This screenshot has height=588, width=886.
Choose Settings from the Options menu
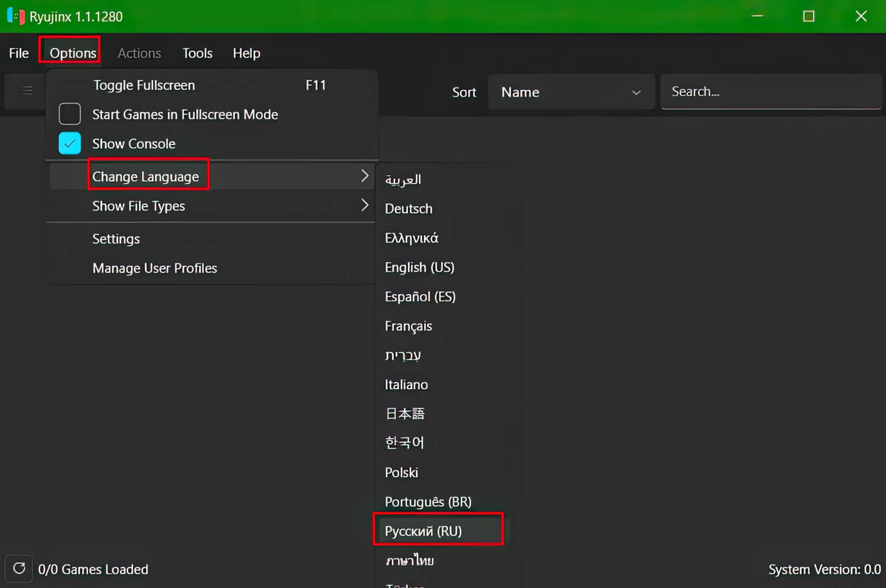(116, 239)
